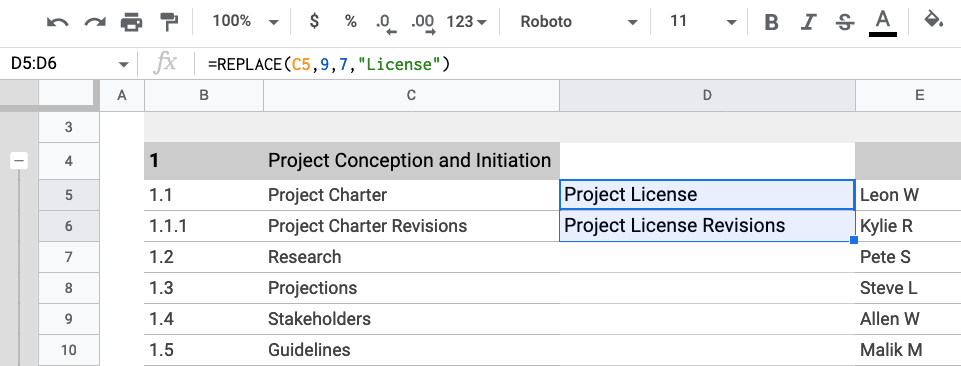Click the Print icon

131,22
